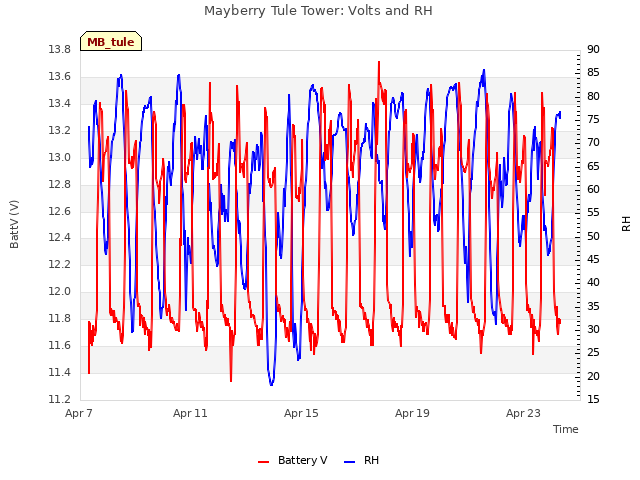
Task: Click the 55 right axis value
Action: tap(593, 213)
